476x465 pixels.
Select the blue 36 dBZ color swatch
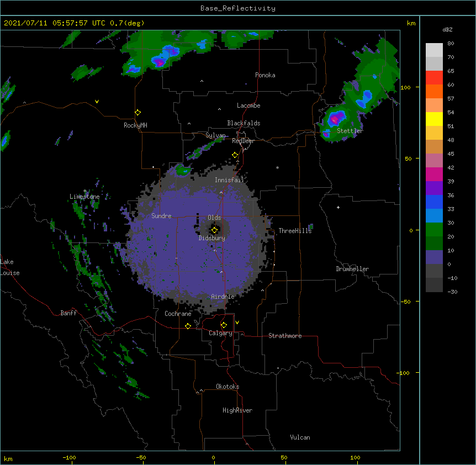tap(434, 202)
